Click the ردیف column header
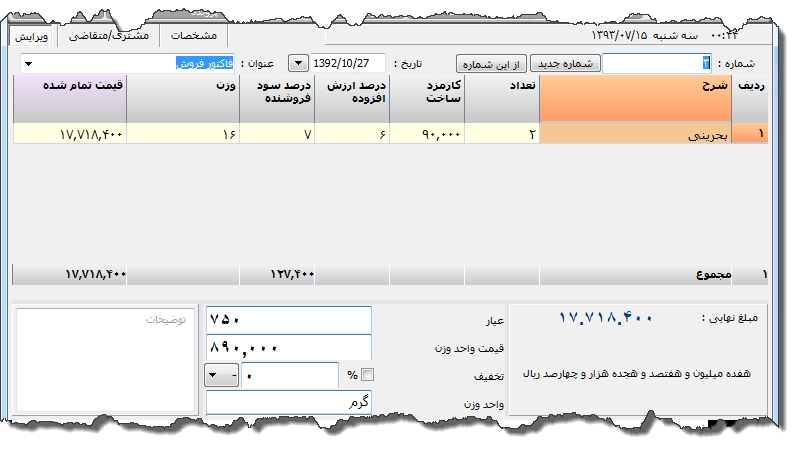795x455 pixels. (750, 98)
